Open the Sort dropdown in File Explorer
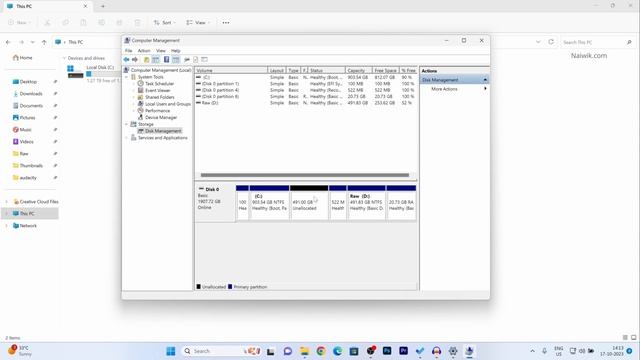640x360 pixels. tap(164, 23)
